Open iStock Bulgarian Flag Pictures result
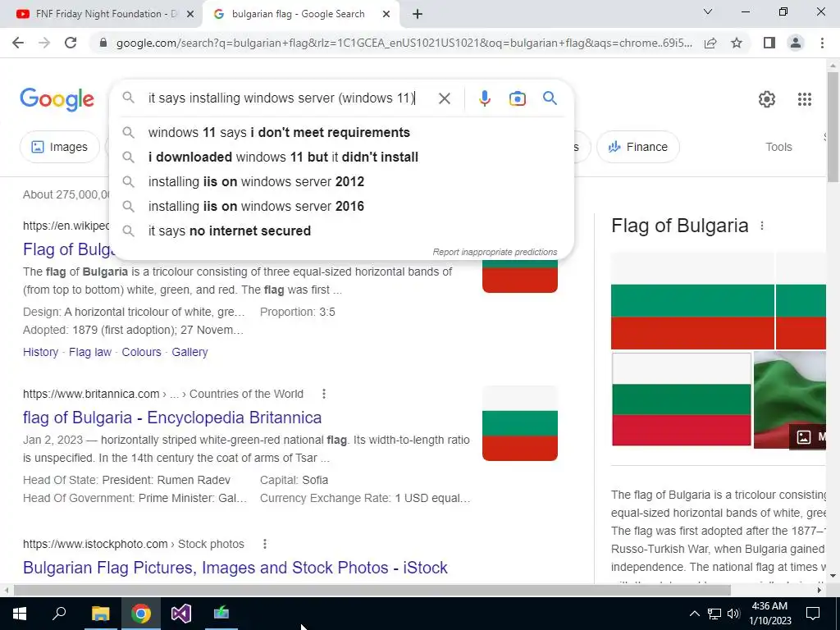Screen dimensions: 840x630 [x=235, y=568]
